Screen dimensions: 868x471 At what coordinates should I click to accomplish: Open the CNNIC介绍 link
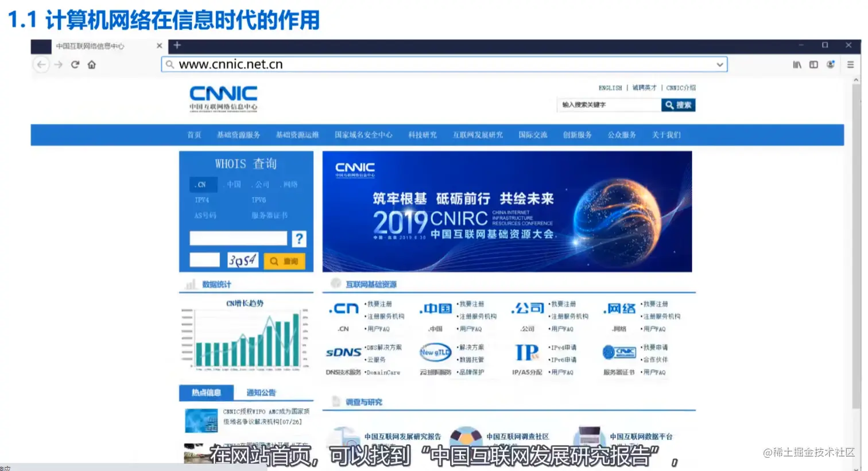(681, 88)
